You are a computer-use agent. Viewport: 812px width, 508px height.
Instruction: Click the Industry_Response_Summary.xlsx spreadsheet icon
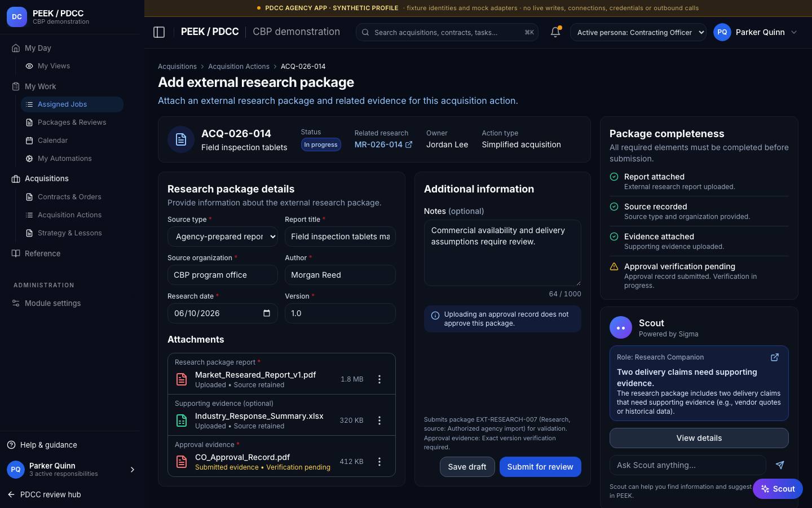pos(182,421)
